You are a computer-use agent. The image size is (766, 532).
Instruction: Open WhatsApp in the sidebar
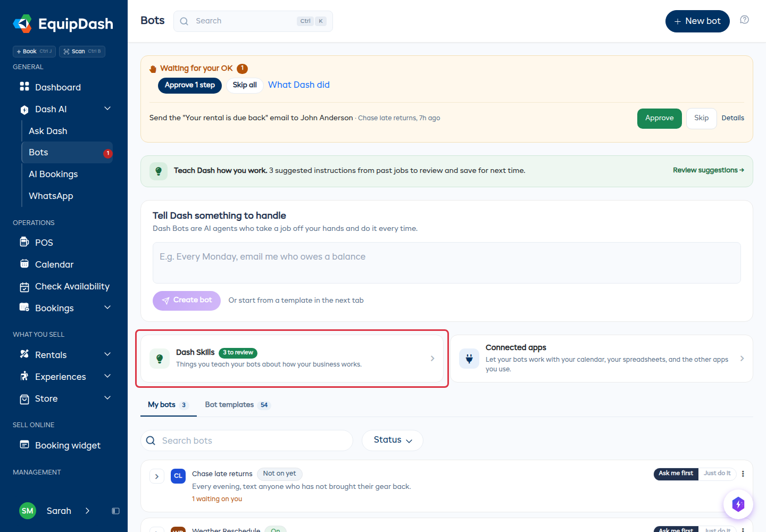(x=67, y=196)
